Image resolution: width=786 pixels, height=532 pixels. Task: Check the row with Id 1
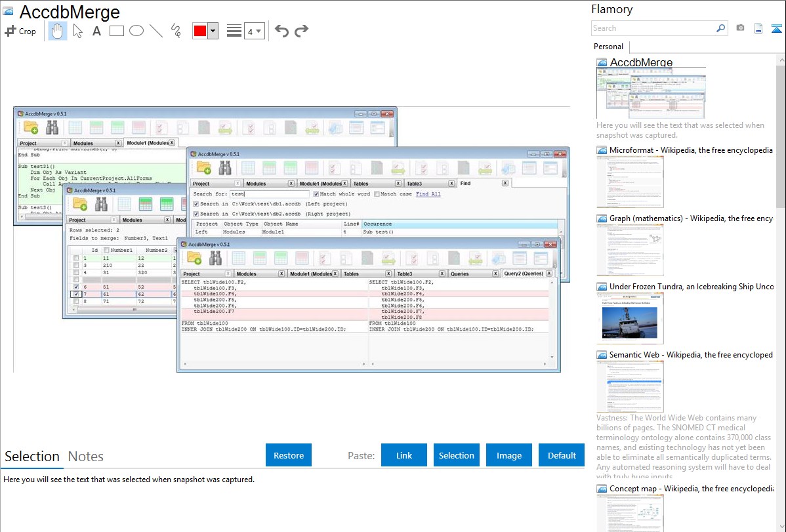point(76,258)
